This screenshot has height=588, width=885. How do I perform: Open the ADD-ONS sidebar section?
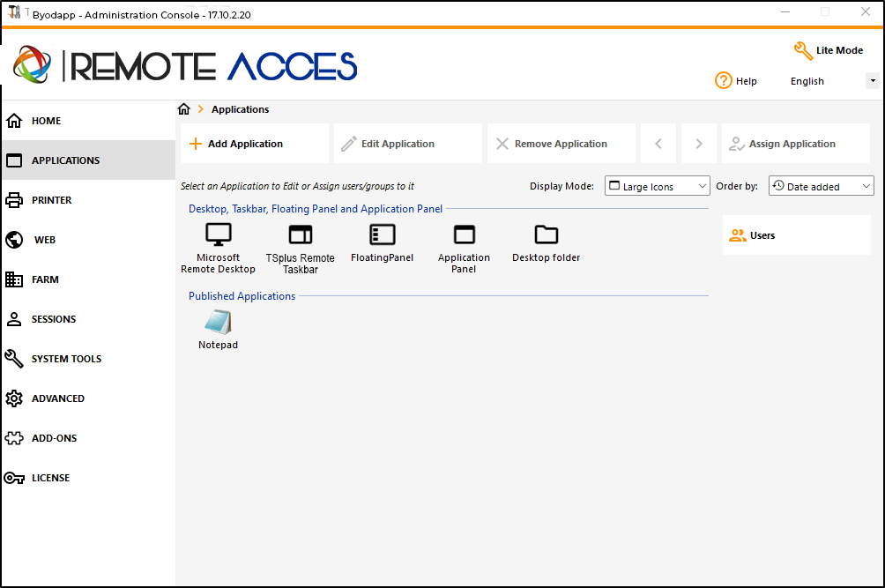[89, 438]
